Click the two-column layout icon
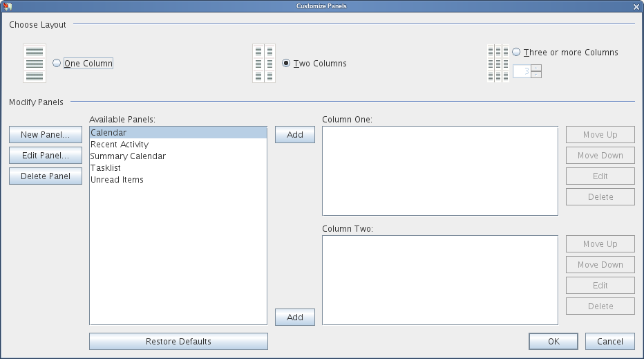 pyautogui.click(x=264, y=64)
